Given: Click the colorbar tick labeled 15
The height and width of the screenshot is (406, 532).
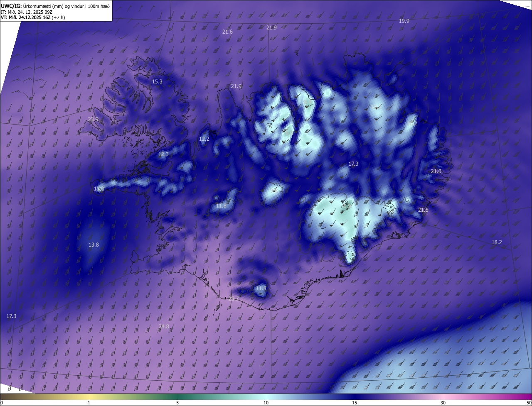Looking at the screenshot, I should tap(355, 403).
